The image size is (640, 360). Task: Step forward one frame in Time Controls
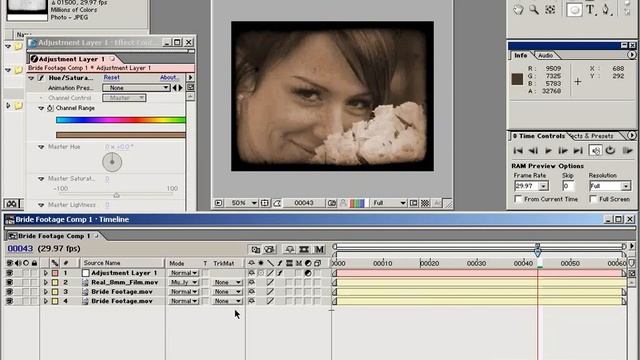click(563, 151)
